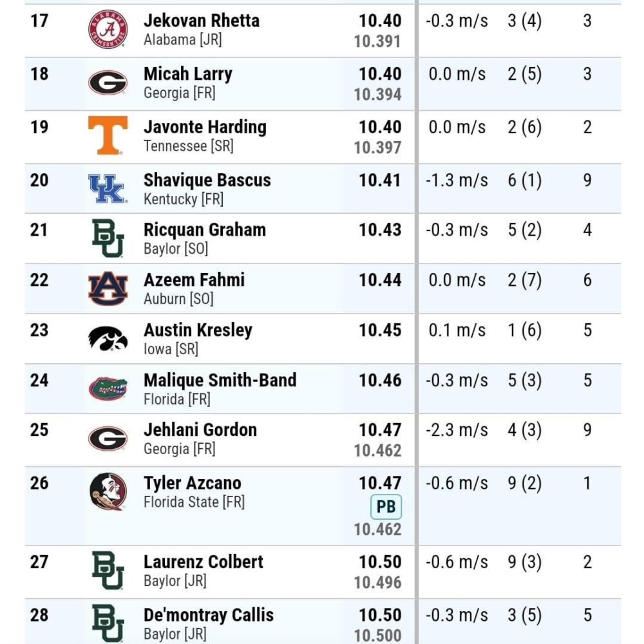Open Malique Smith-Band athlete profile

[220, 380]
